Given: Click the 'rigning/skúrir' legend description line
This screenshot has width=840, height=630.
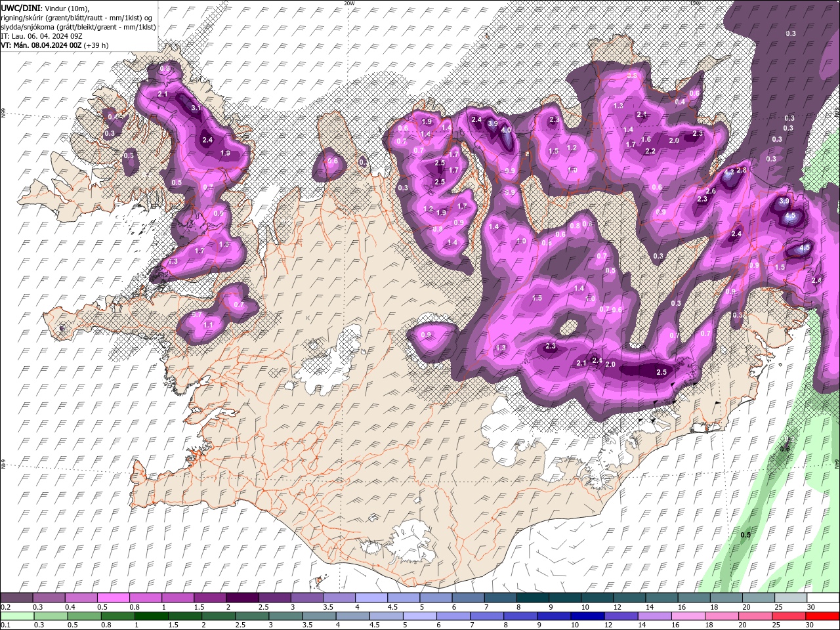Looking at the screenshot, I should [77, 18].
